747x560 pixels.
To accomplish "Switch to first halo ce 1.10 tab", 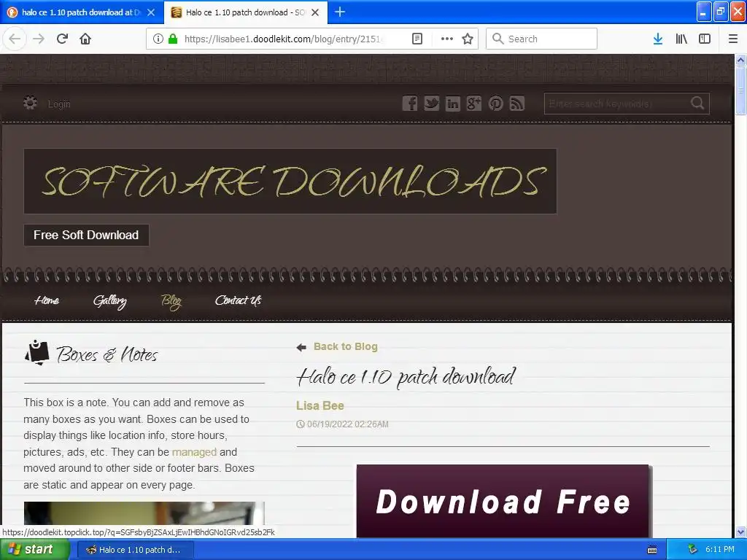I will point(81,12).
